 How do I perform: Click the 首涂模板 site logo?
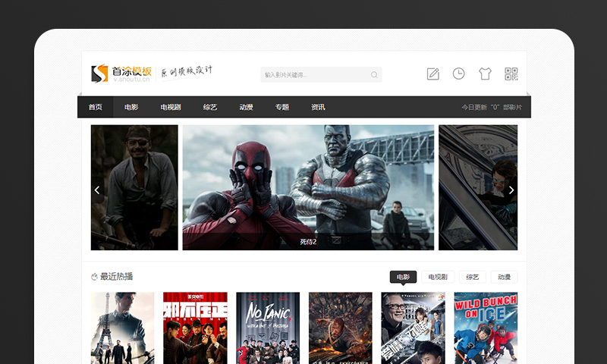(122, 74)
